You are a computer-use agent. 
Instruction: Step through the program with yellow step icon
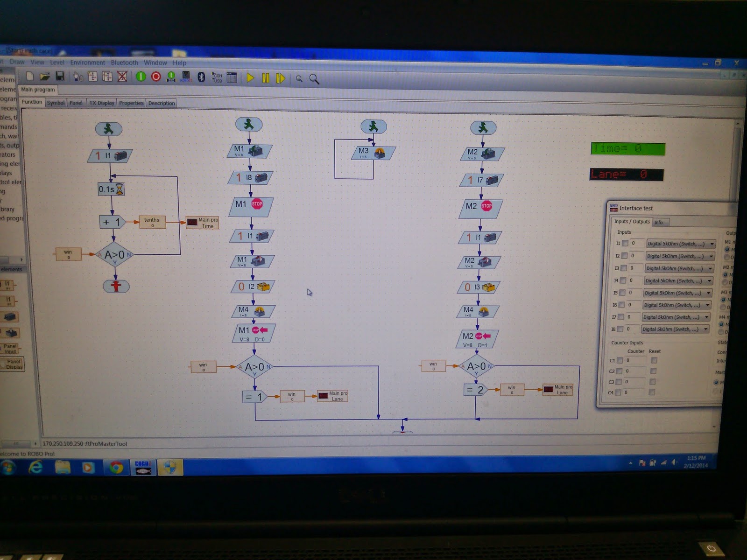tap(281, 78)
